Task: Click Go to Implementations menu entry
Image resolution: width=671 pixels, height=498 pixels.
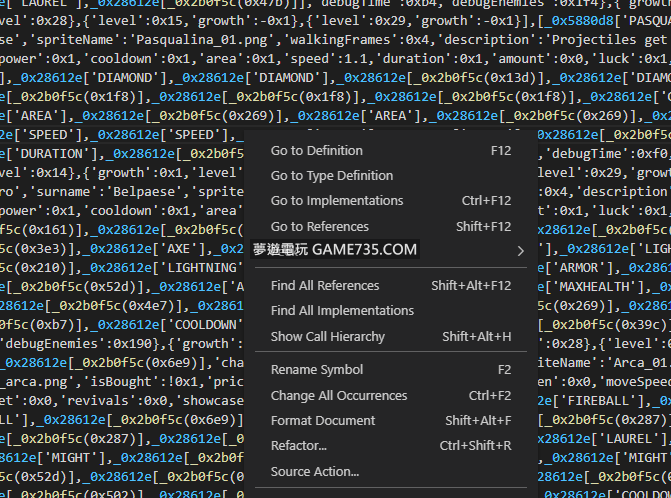Action: (x=336, y=201)
